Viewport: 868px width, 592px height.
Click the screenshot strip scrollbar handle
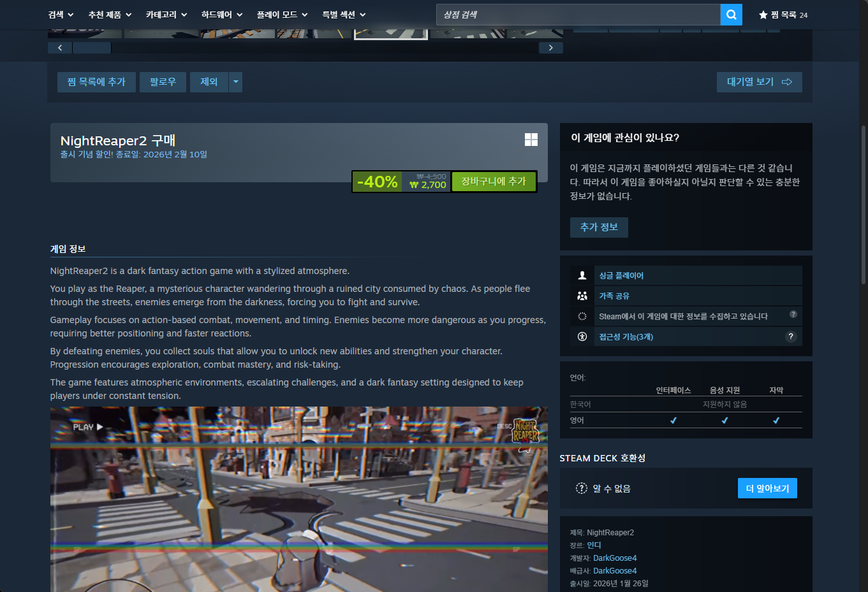click(x=92, y=48)
